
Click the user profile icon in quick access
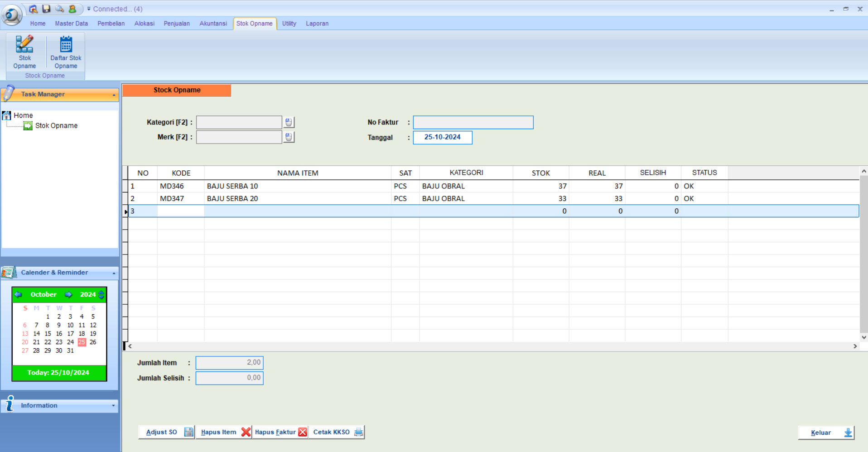72,9
